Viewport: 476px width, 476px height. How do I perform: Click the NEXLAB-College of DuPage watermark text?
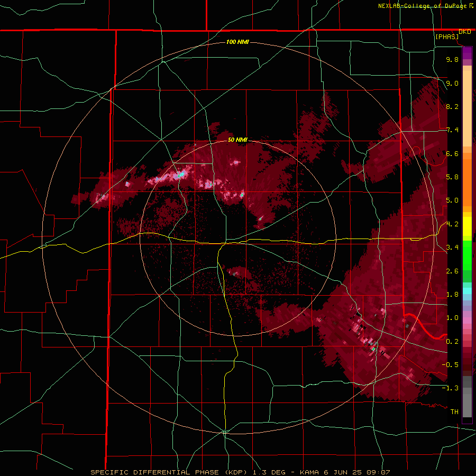425,6
